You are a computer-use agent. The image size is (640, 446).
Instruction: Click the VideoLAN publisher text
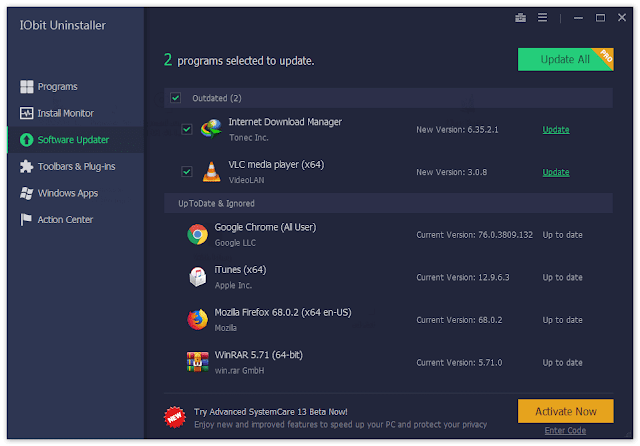click(x=246, y=180)
